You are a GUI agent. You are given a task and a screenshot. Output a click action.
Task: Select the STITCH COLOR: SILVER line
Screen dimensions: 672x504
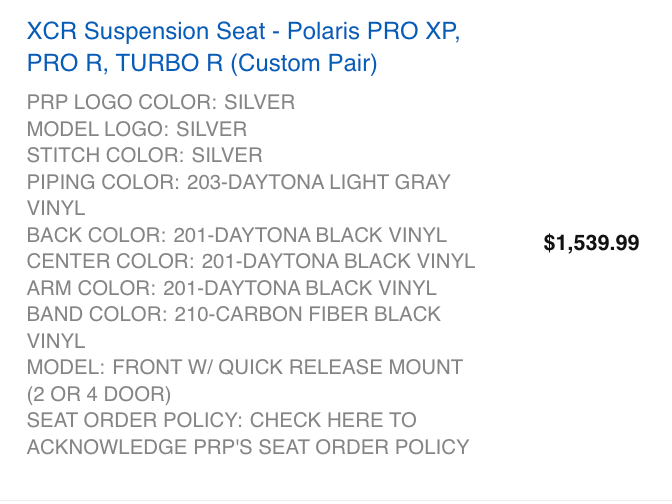point(144,155)
